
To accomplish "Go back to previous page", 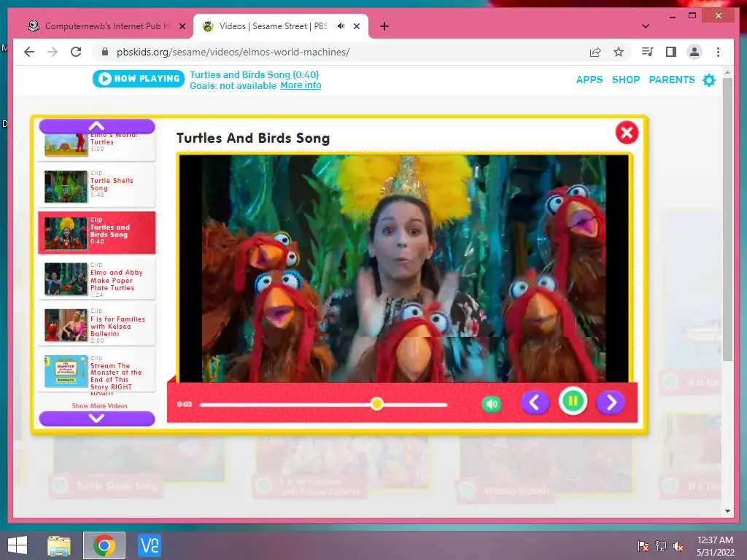I will tap(29, 52).
